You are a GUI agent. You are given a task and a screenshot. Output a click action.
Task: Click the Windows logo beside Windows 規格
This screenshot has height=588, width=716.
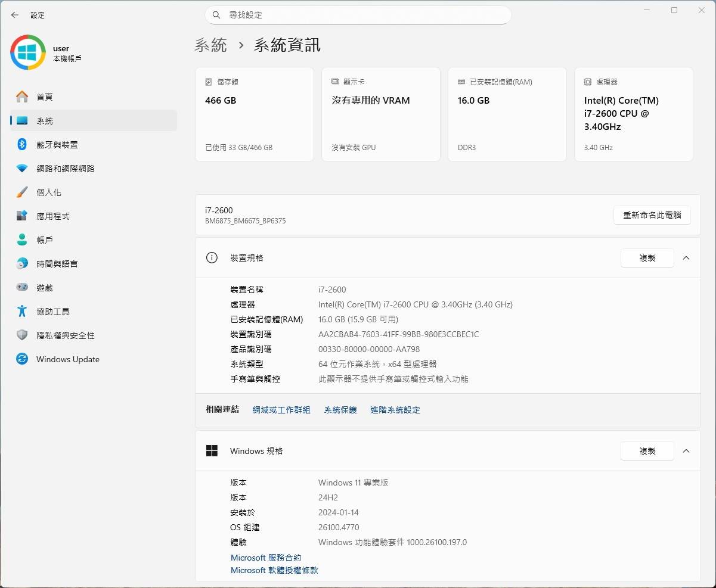coord(212,451)
